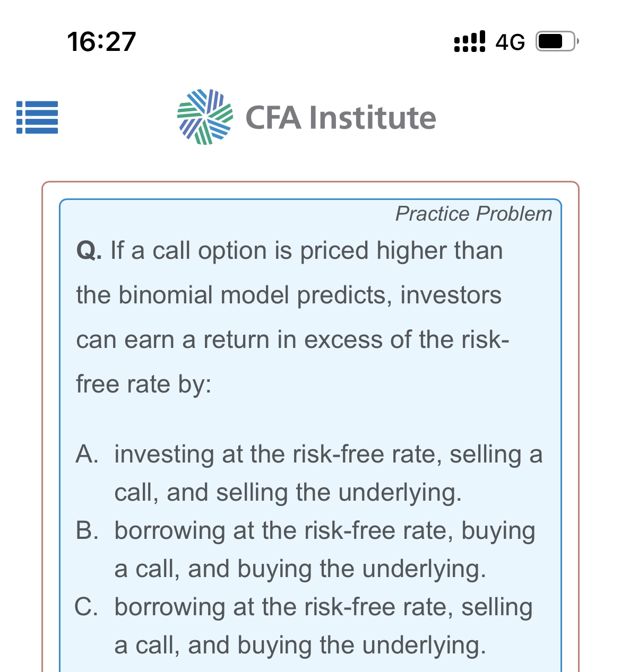621x672 pixels.
Task: Tap "a call, and buying the underlying" under C
Action: 300,645
